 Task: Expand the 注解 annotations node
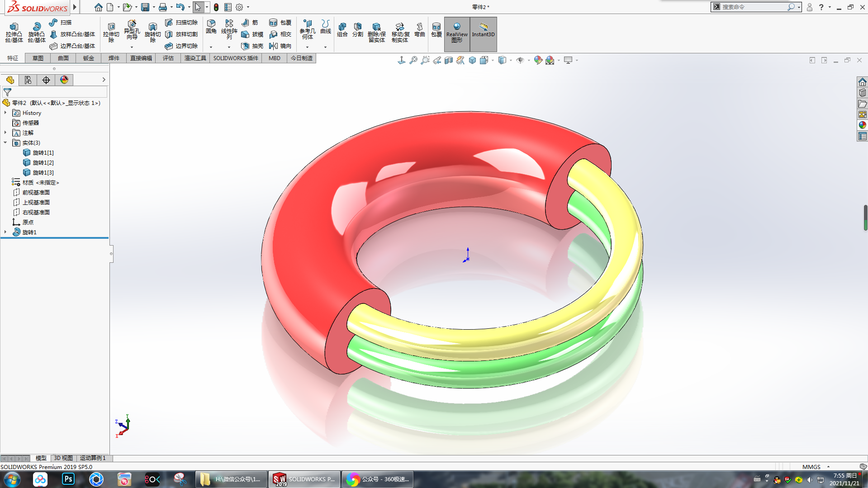tap(5, 133)
